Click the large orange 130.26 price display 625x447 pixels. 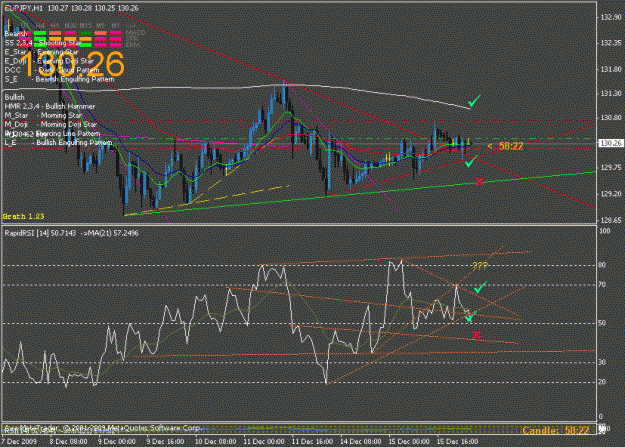coord(72,64)
